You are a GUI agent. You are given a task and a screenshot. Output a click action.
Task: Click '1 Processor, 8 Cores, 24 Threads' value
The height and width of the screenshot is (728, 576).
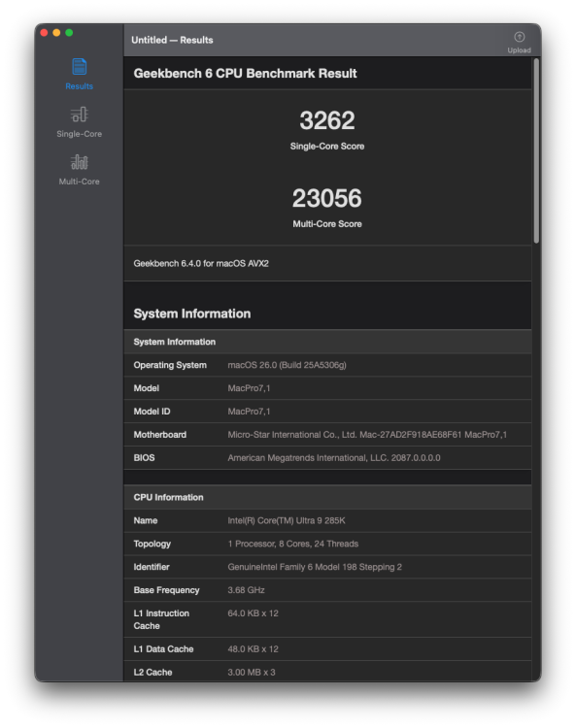click(292, 544)
